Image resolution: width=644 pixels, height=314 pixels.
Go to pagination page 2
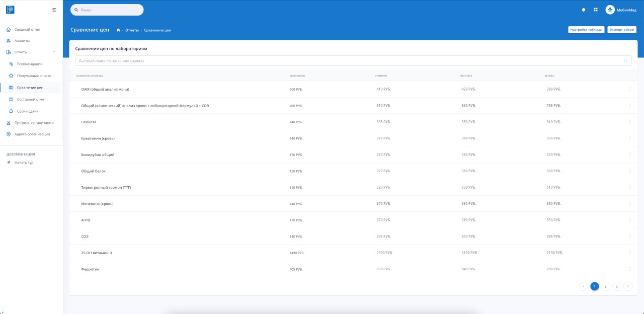pyautogui.click(x=606, y=286)
